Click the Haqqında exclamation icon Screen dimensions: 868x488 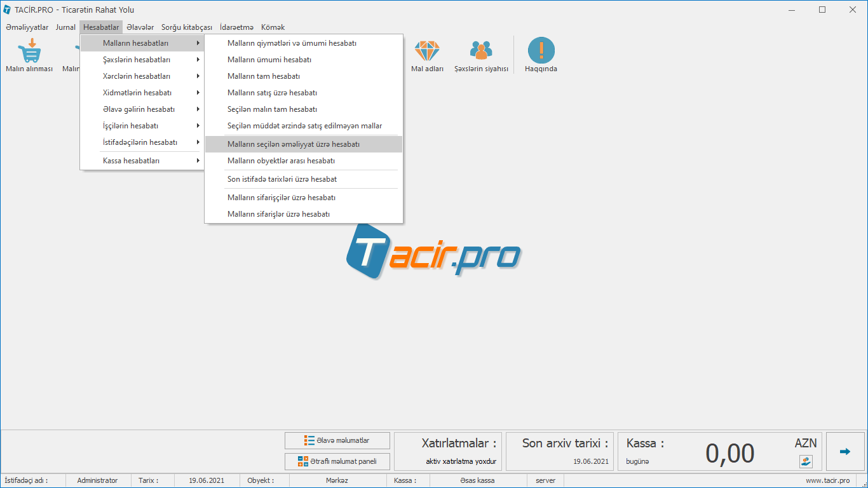(x=541, y=51)
